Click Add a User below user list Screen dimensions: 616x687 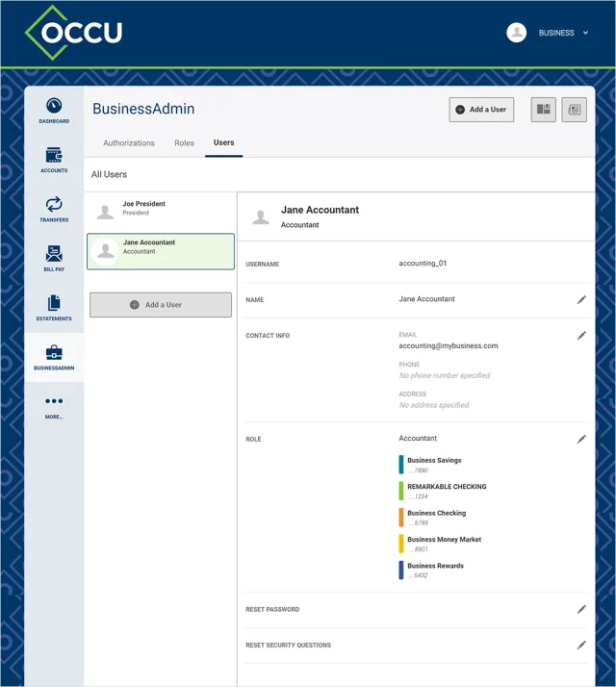161,305
